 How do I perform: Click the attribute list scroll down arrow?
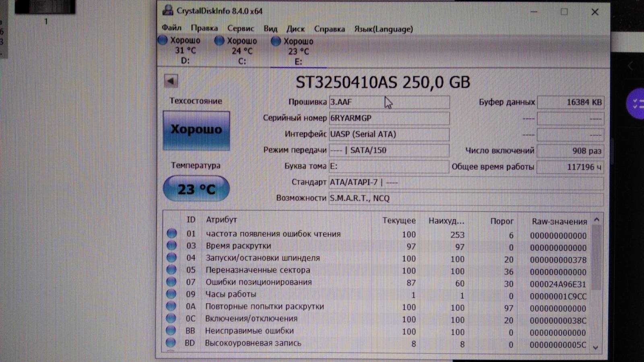(x=596, y=347)
